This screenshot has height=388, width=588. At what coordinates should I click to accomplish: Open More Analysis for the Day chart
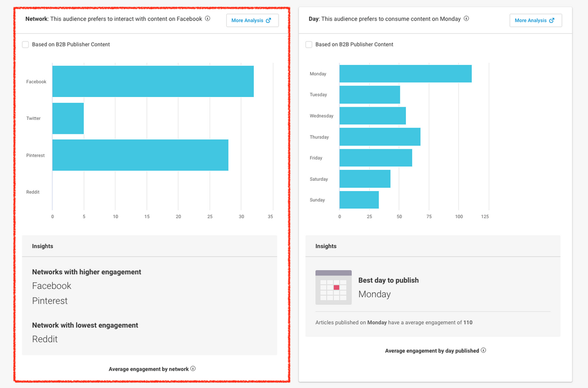pos(535,20)
